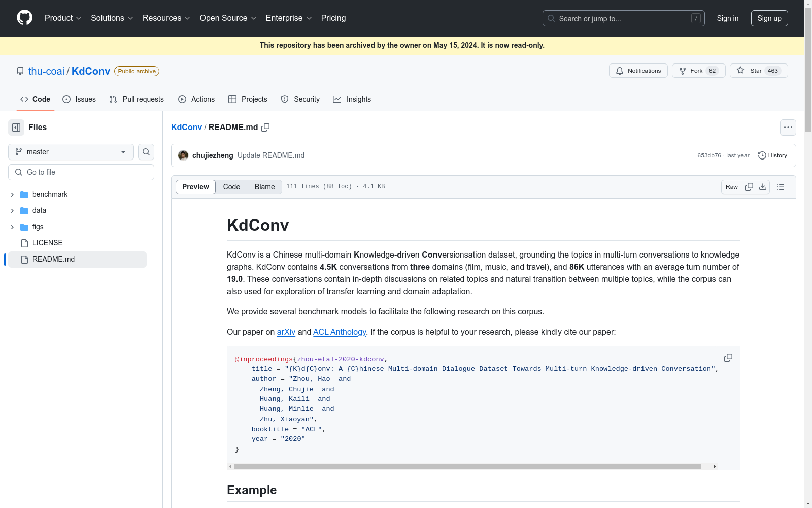Click the GitHub logo icon
This screenshot has width=812, height=508.
[24, 18]
